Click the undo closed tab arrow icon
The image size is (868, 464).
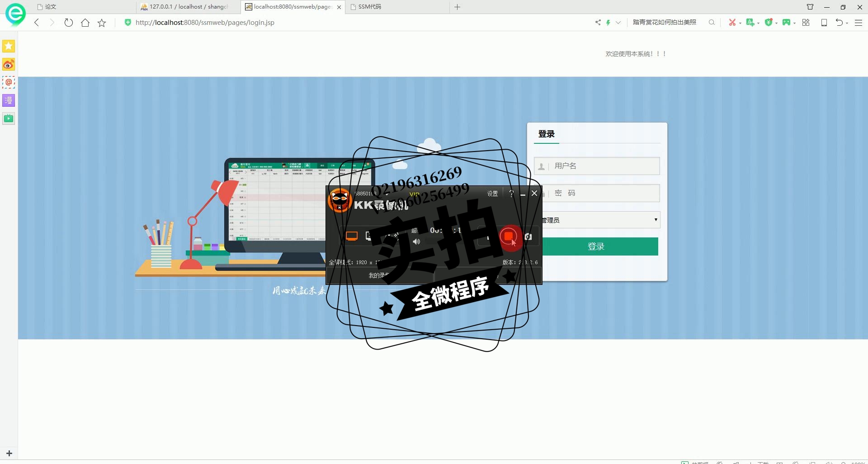(839, 22)
